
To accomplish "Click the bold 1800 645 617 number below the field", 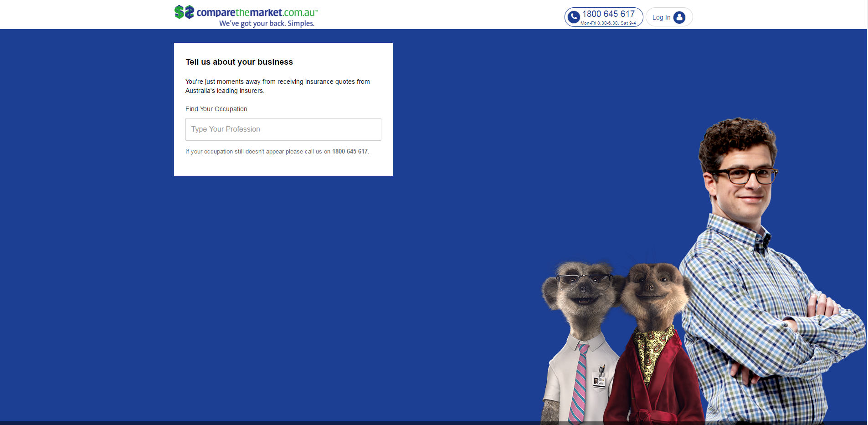I will 349,152.
